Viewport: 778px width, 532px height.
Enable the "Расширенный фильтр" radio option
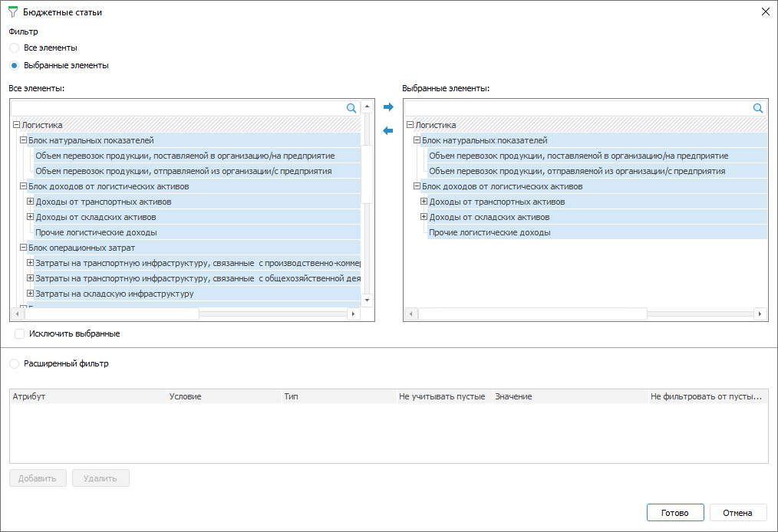15,364
